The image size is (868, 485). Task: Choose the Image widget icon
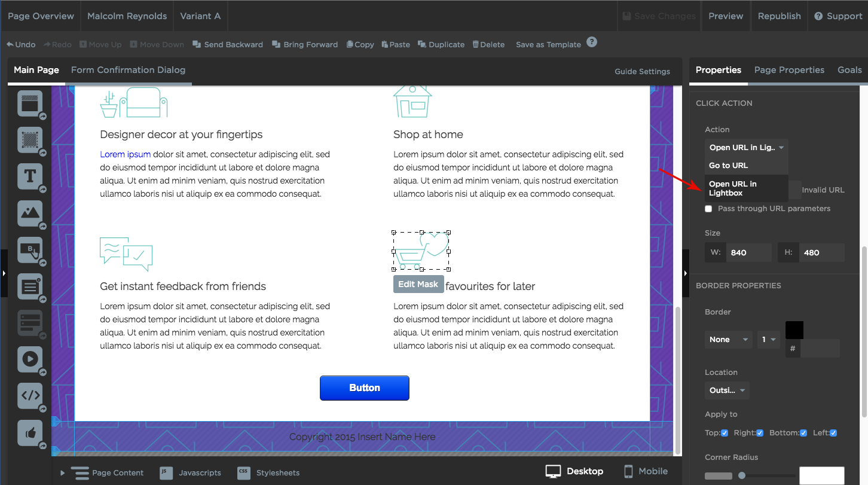click(x=30, y=213)
